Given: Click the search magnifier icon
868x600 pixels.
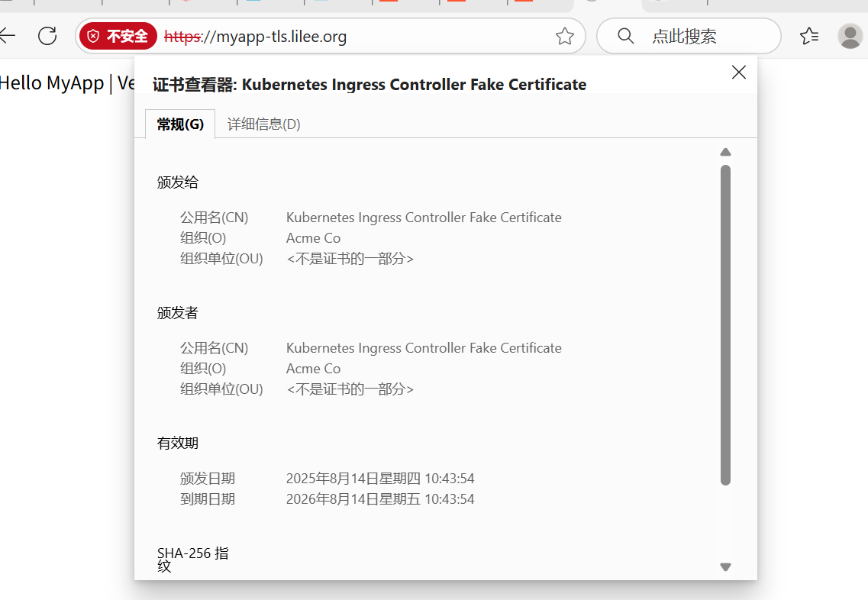Looking at the screenshot, I should (625, 36).
